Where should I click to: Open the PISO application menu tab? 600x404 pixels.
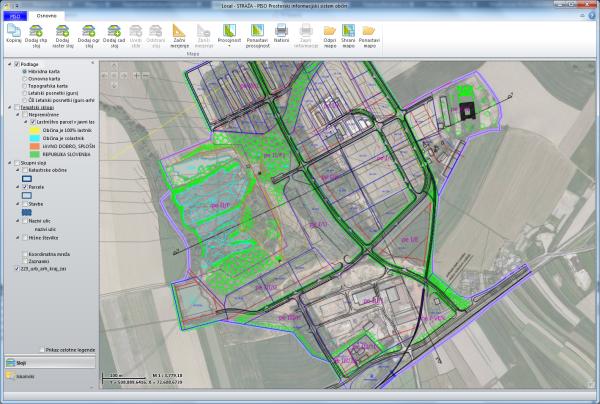(x=11, y=17)
